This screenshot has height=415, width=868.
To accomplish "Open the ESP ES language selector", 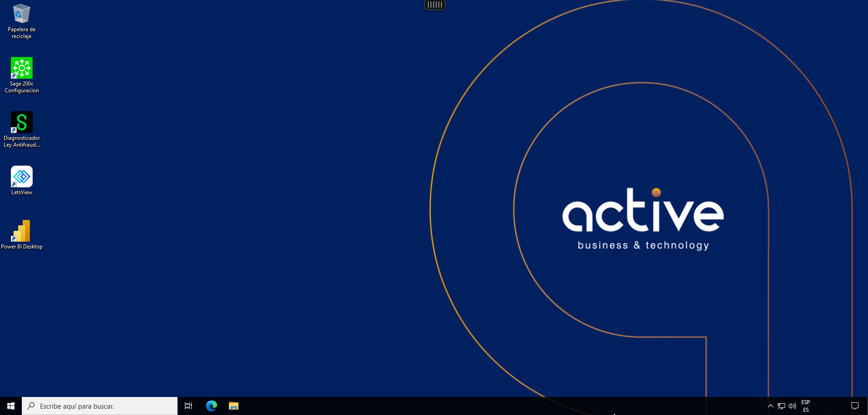I will pos(805,406).
